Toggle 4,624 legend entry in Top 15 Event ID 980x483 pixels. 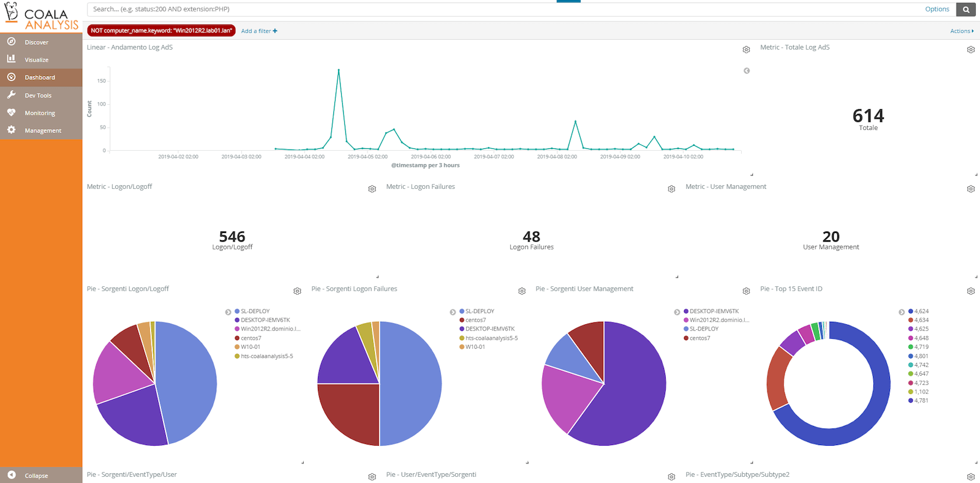[921, 311]
